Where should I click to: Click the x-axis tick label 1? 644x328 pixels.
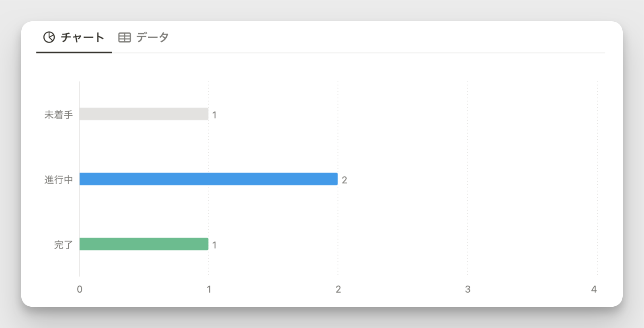pos(209,289)
